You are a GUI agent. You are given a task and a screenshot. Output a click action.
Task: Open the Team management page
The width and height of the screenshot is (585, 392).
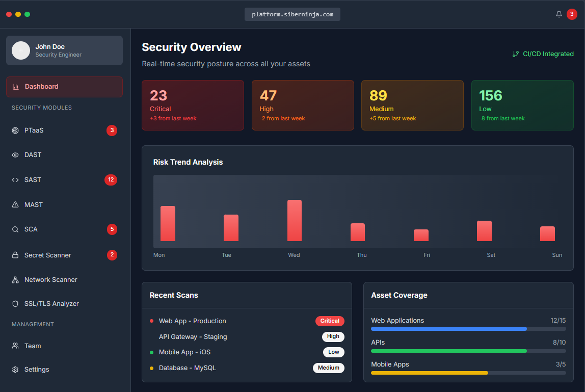(x=33, y=346)
